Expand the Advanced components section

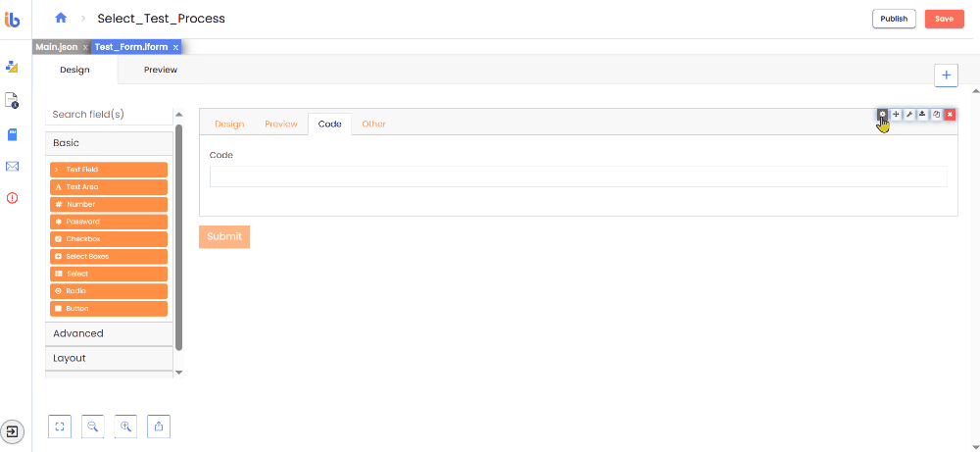pos(109,333)
